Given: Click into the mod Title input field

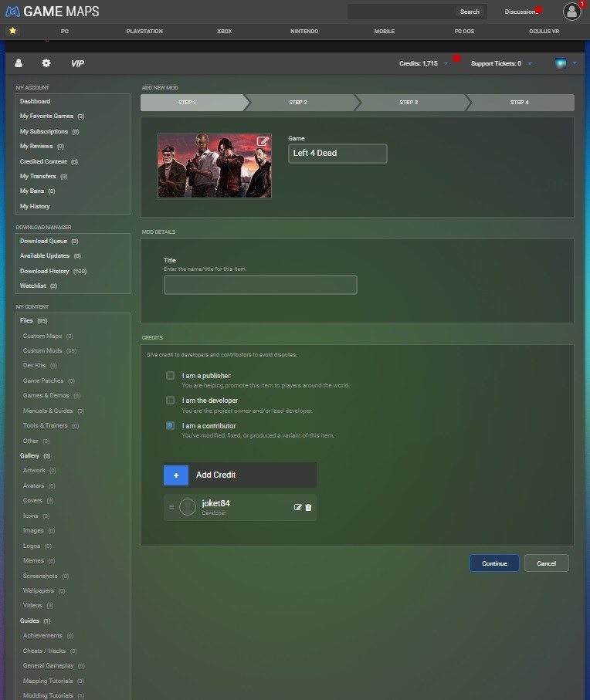Looking at the screenshot, I should 260,285.
